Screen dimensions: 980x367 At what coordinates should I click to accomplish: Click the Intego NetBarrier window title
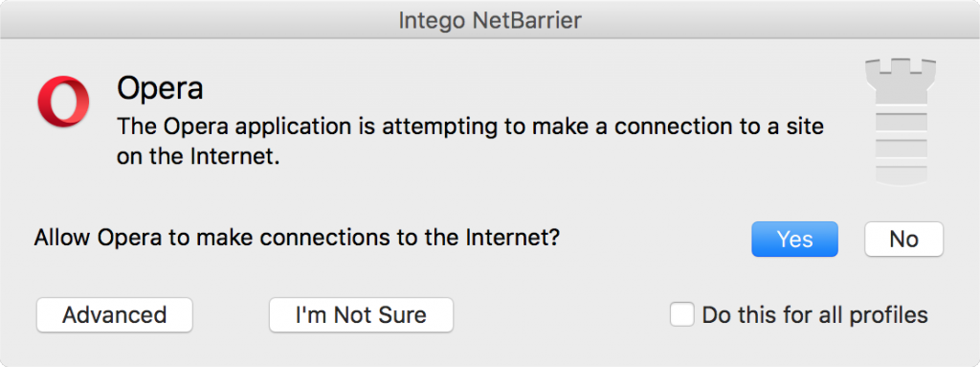click(490, 21)
